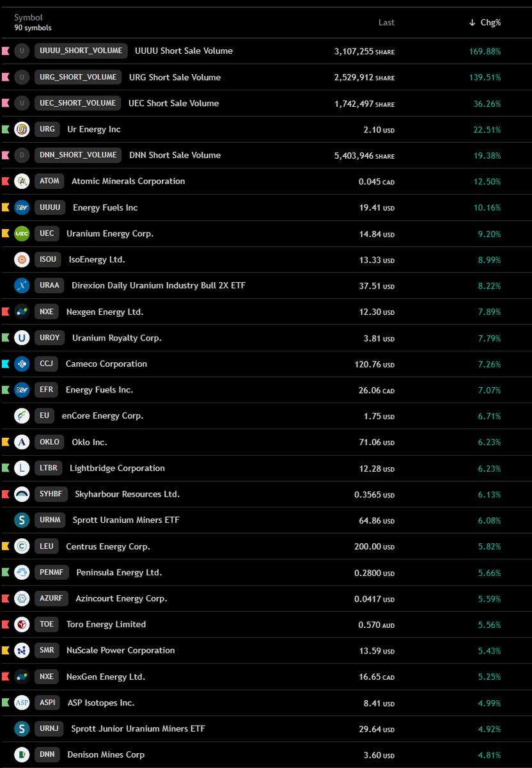Screen dimensions: 532x768
Task: Open Sprott Junior Uranium Miners ETF name
Action: click(138, 729)
